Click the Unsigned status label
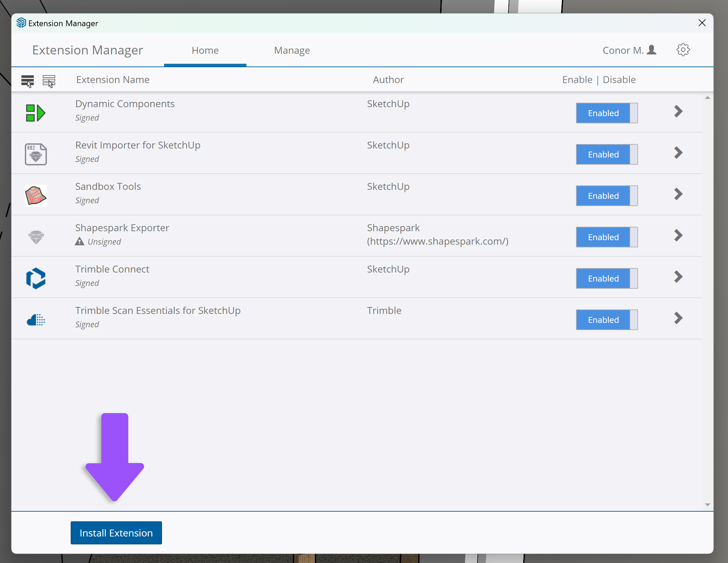The image size is (728, 563). coord(104,242)
